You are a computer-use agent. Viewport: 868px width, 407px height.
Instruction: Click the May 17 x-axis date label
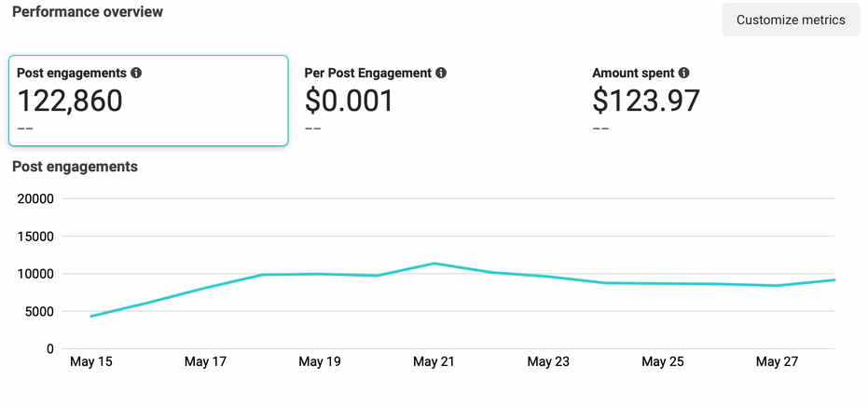(x=205, y=361)
